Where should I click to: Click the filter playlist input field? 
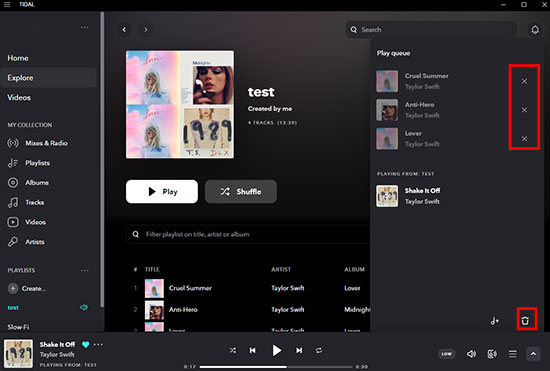(248, 234)
